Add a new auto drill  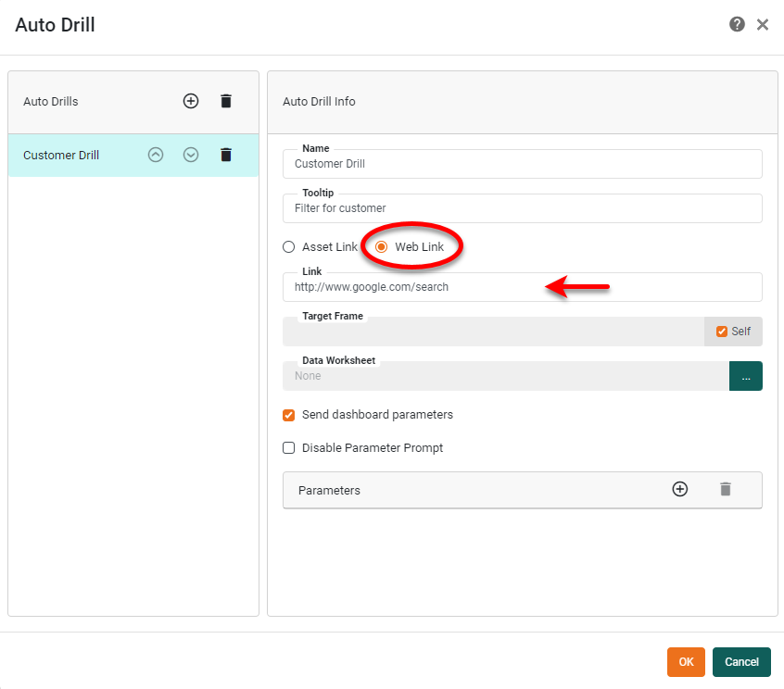(191, 101)
